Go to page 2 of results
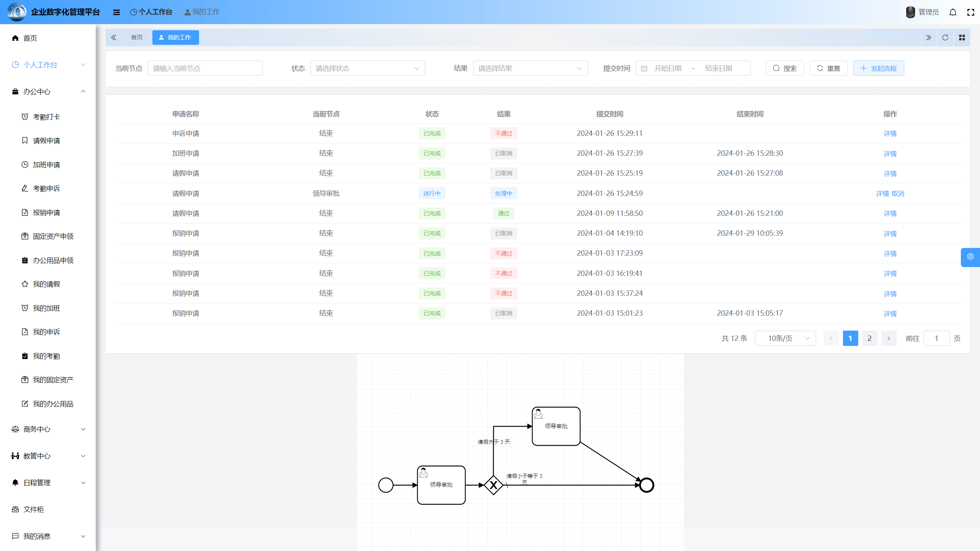Screen dimensions: 980x551 tap(869, 338)
